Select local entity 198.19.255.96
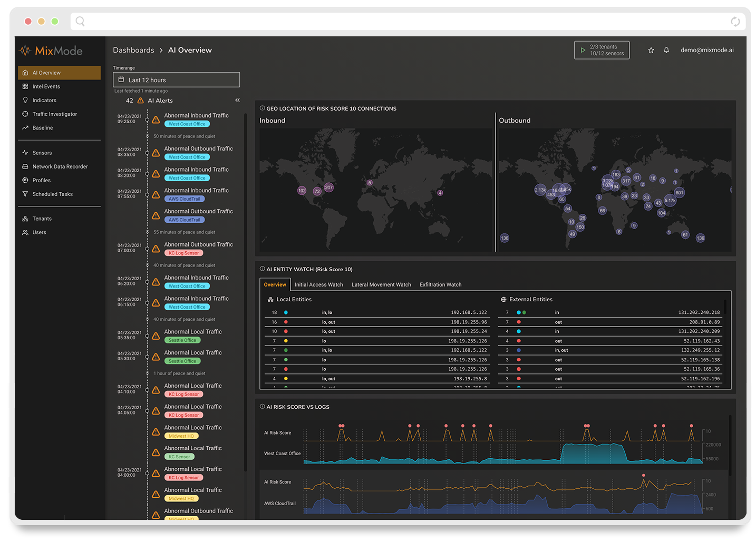This screenshot has width=756, height=542. (376, 322)
